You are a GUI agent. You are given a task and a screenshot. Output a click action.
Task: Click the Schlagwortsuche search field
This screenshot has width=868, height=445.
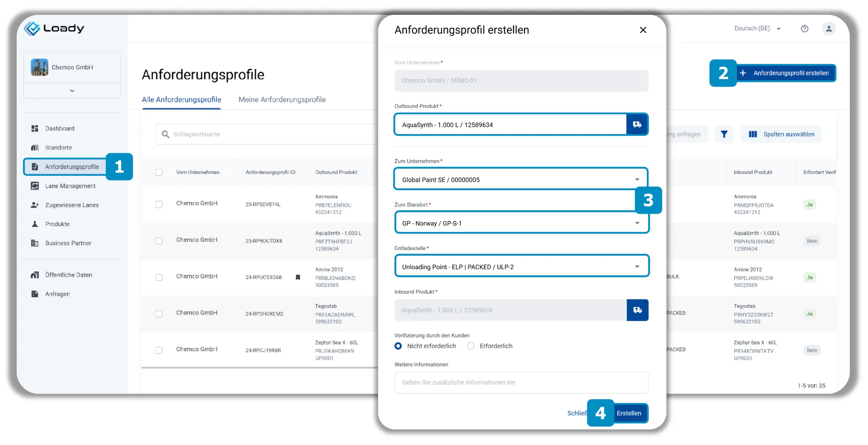click(266, 134)
